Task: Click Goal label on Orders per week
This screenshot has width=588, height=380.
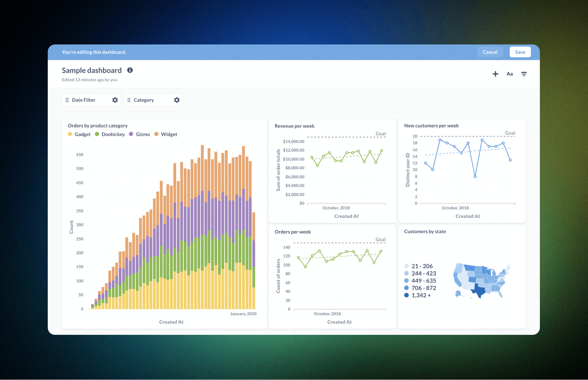Action: click(x=381, y=239)
